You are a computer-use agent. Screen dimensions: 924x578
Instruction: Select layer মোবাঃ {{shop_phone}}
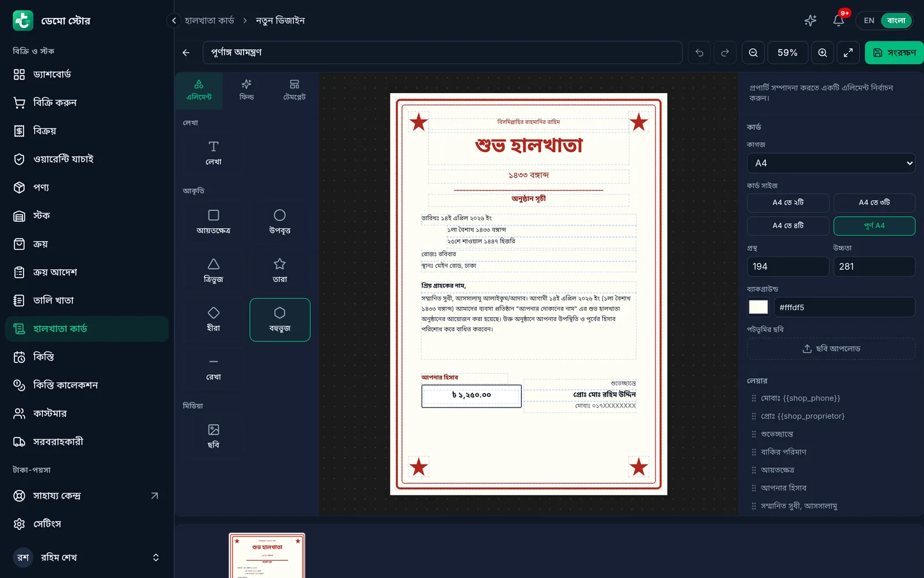[831, 398]
